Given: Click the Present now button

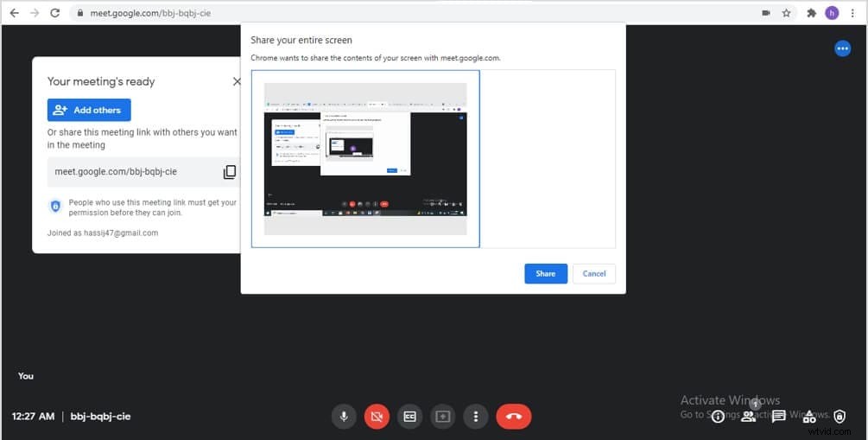Looking at the screenshot, I should (x=443, y=417).
